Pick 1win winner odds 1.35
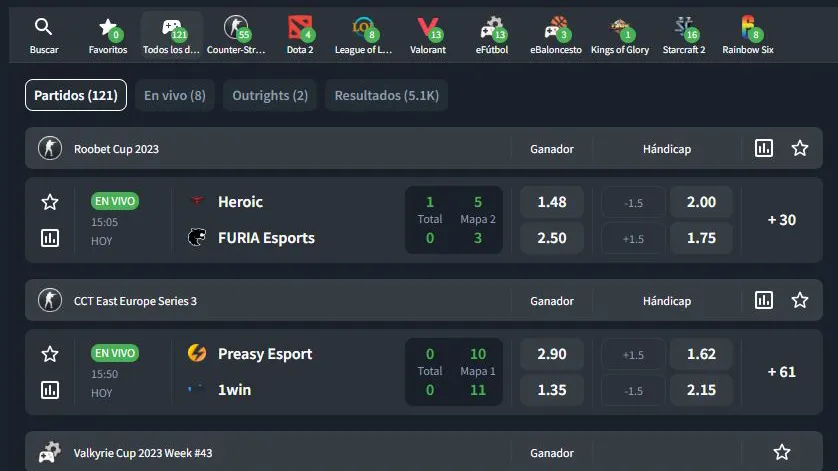The width and height of the screenshot is (838, 471). click(552, 390)
